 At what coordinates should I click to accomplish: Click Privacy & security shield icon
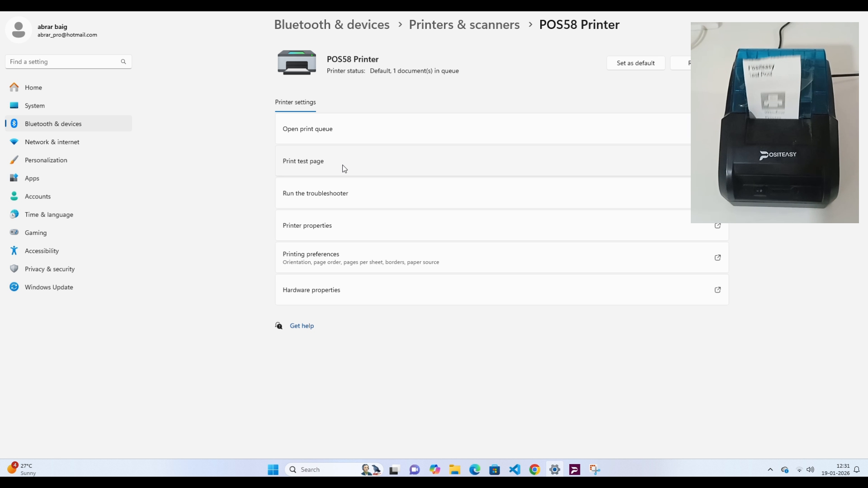point(14,269)
